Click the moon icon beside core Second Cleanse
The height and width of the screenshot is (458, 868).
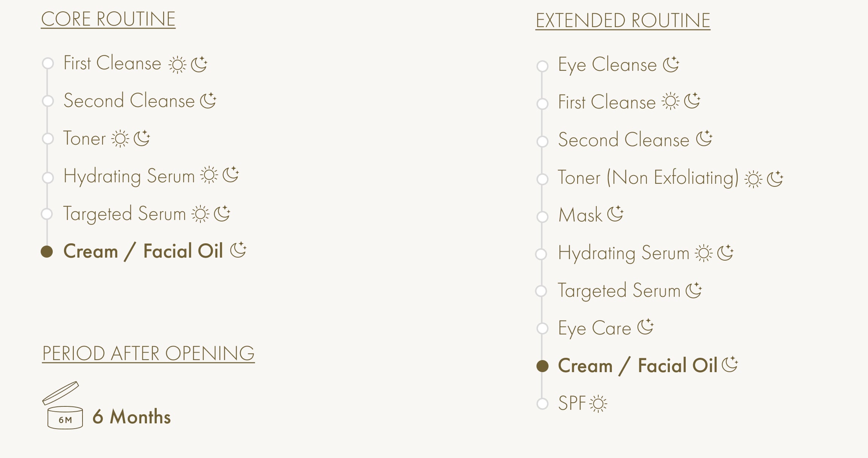(208, 101)
